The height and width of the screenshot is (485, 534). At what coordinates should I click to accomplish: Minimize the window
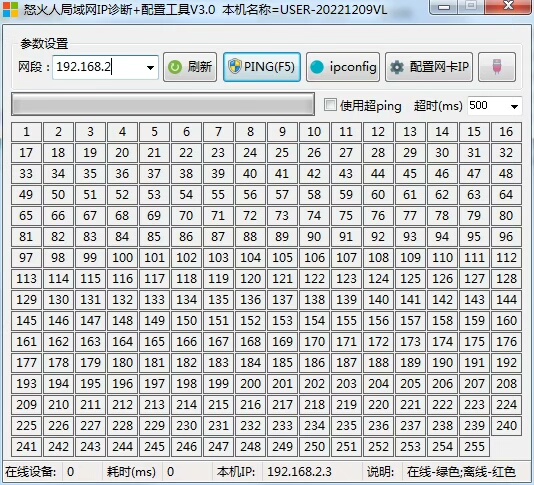pos(444,7)
